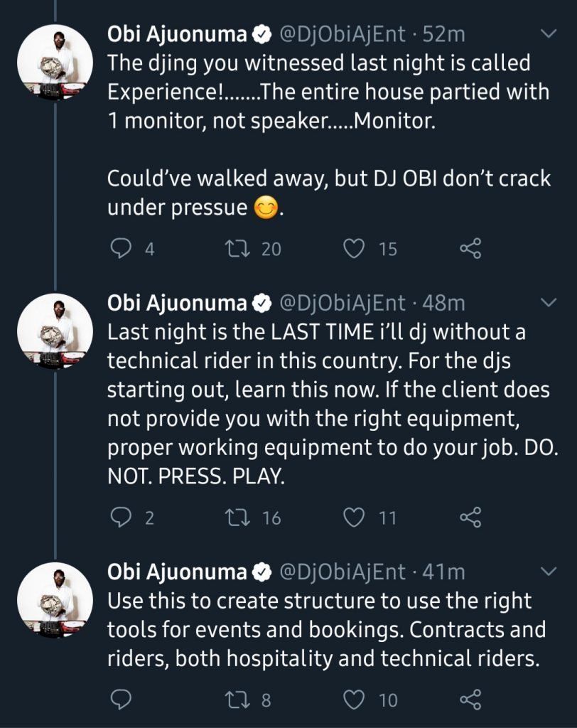Open the chevron menu on 48m tweet
577x728 pixels.
coord(549,304)
